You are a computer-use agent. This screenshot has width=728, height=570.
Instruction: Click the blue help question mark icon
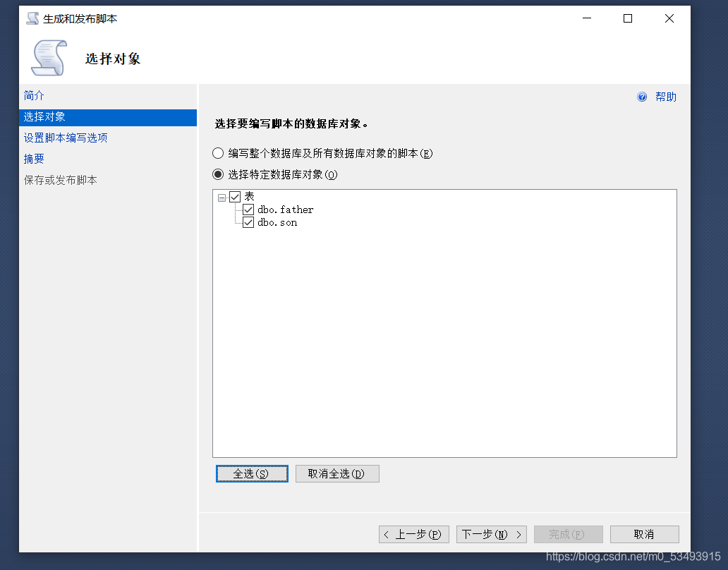642,97
